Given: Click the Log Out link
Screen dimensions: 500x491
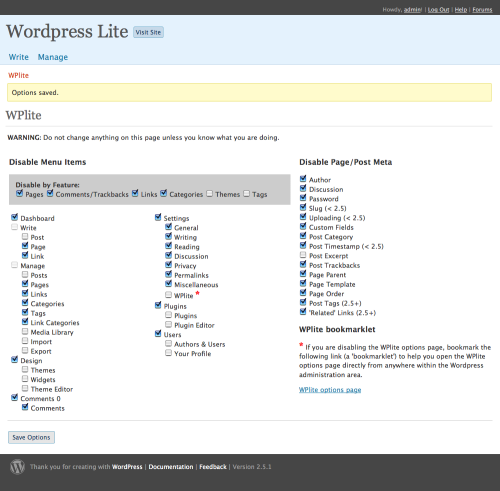Looking at the screenshot, I should (x=438, y=10).
